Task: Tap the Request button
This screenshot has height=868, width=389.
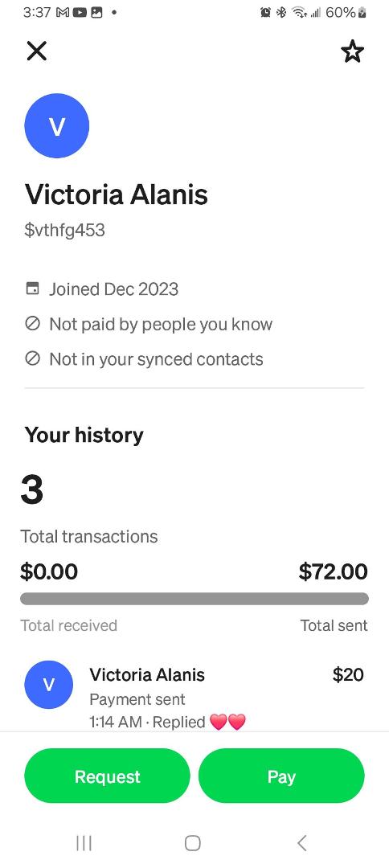Action: [108, 776]
